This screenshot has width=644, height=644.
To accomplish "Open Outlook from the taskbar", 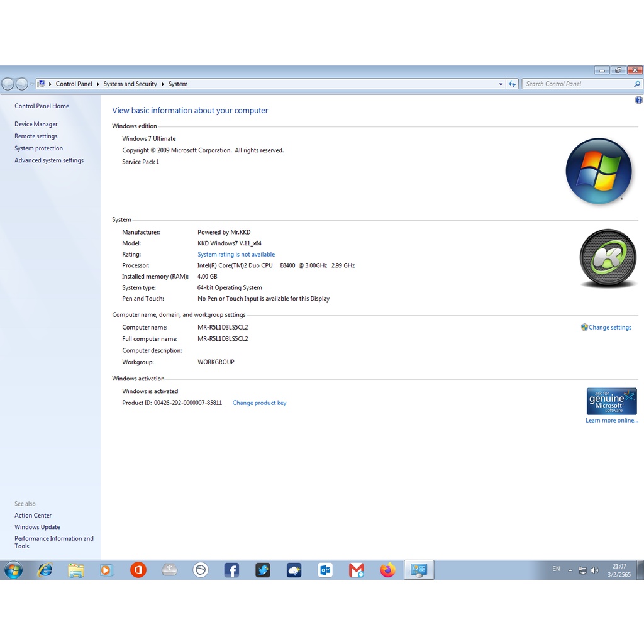I will point(325,570).
